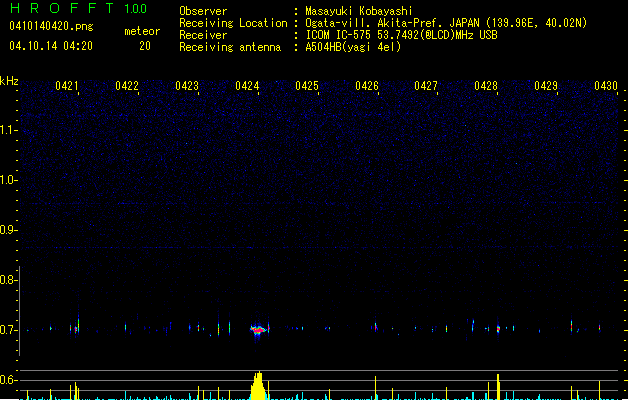Click the 'Observer' field label
Screen dimensions: 629x400
(203, 11)
